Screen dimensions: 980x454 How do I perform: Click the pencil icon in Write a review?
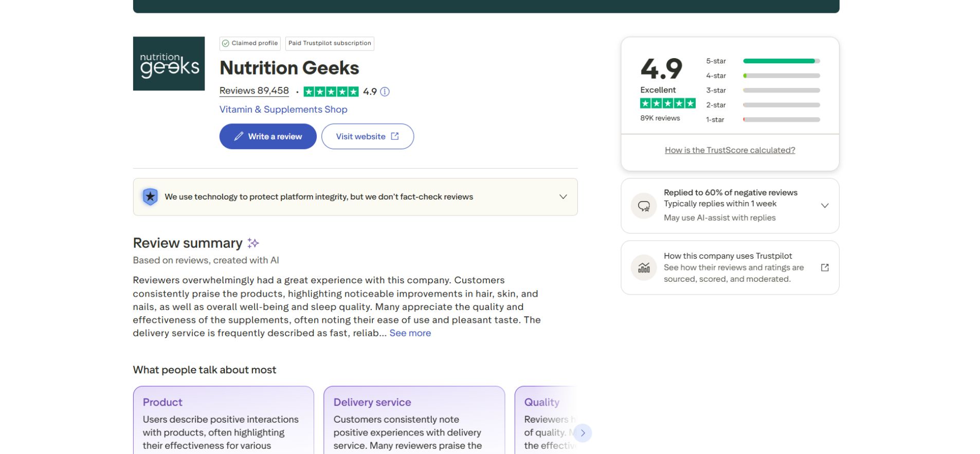click(239, 136)
